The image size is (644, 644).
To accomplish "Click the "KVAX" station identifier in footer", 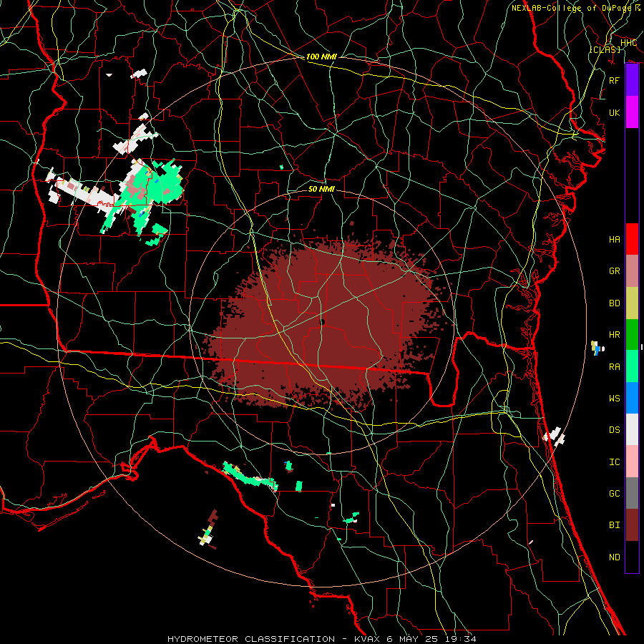I will (368, 639).
